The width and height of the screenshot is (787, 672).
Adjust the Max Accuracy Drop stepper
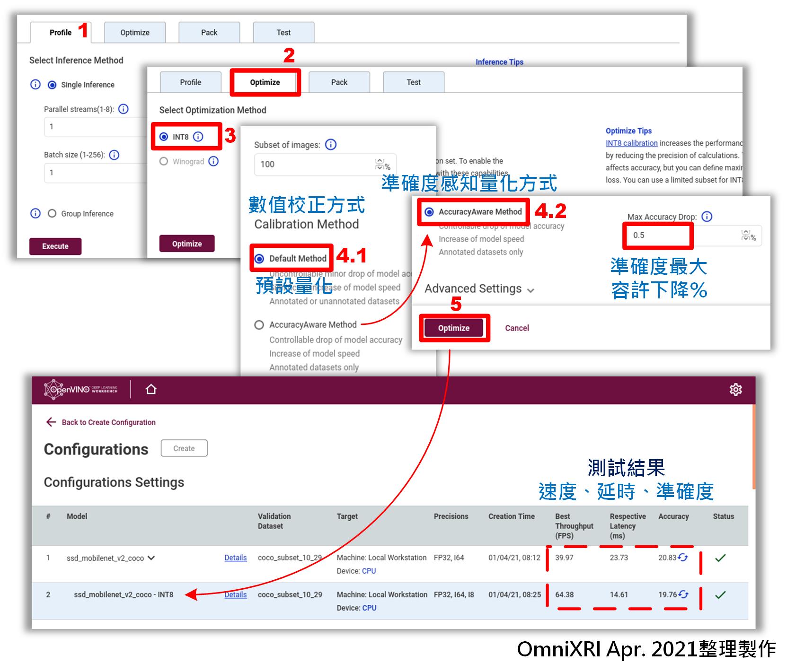click(746, 235)
